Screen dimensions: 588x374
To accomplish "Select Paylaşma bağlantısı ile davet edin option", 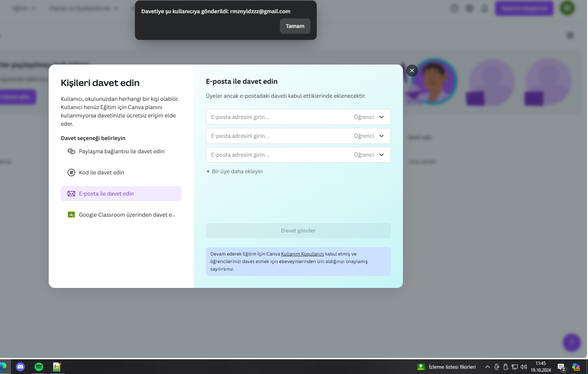I will [121, 151].
